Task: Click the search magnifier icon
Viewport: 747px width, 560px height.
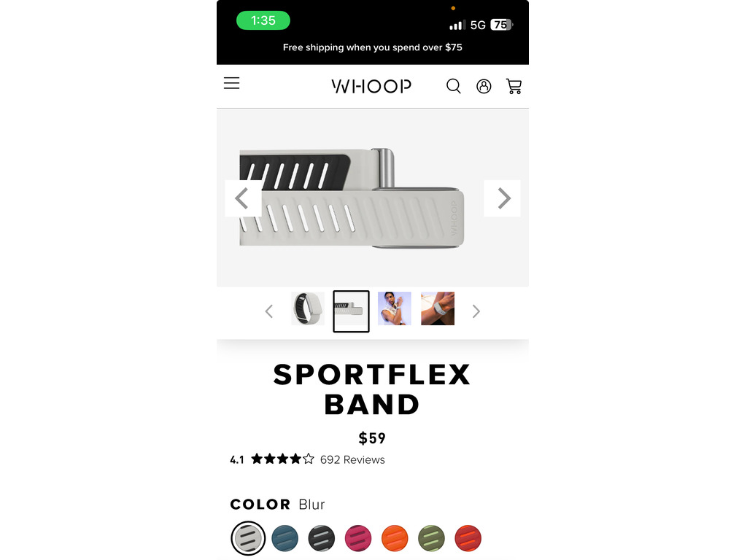Action: pyautogui.click(x=454, y=86)
